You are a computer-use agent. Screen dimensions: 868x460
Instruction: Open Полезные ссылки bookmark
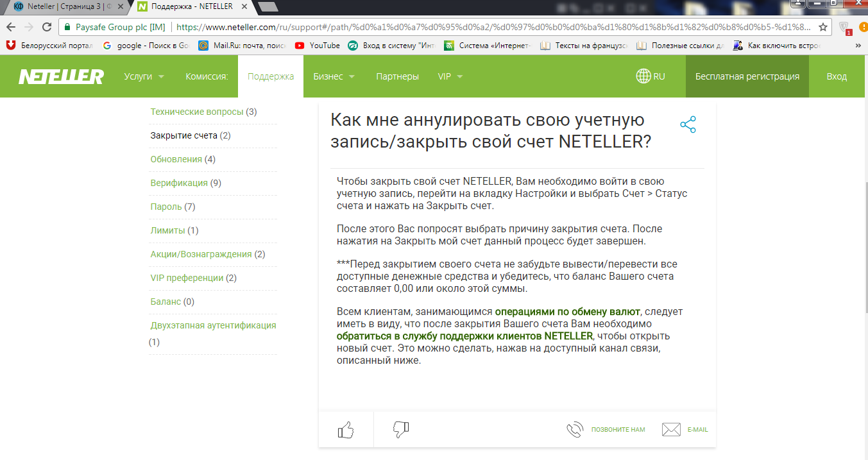point(681,46)
